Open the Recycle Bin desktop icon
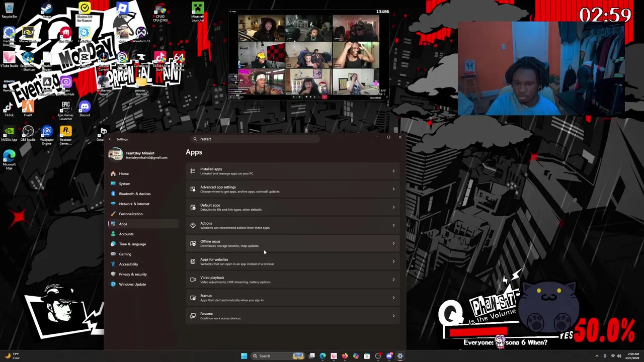 click(x=9, y=11)
